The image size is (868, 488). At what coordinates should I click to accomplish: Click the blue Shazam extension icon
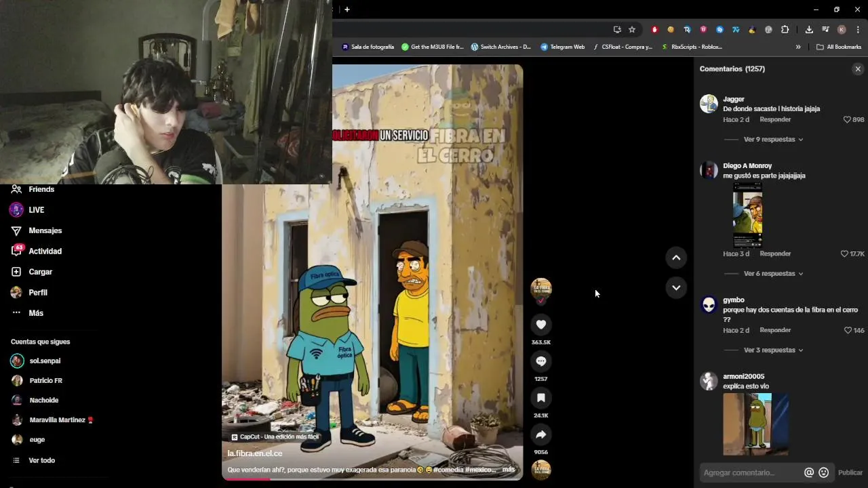pyautogui.click(x=719, y=30)
